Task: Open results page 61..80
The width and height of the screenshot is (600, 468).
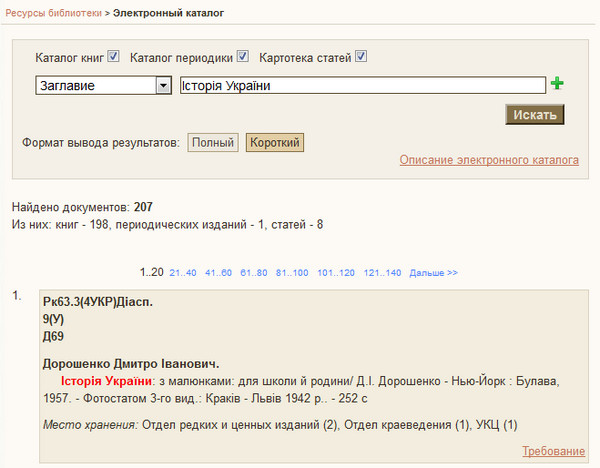Action: click(x=254, y=273)
